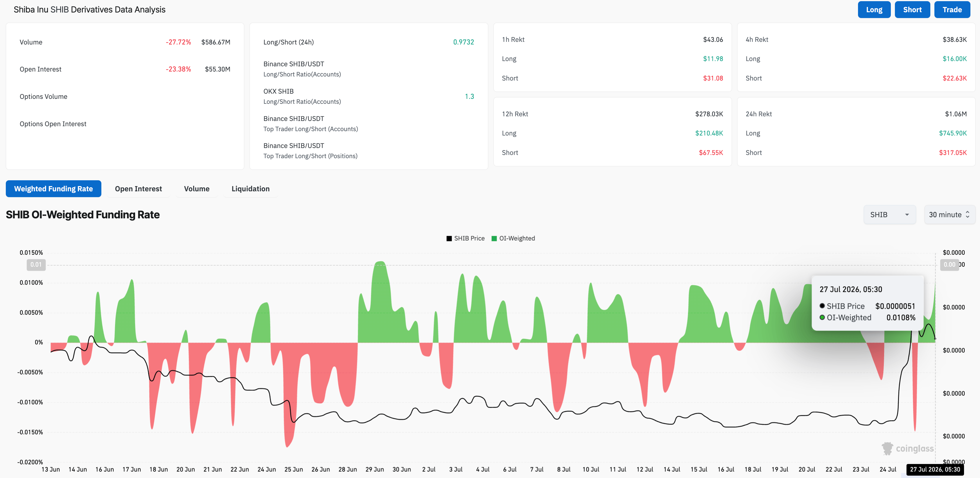This screenshot has height=478, width=980.
Task: Click the 12h Short value $67.55K
Action: point(711,153)
